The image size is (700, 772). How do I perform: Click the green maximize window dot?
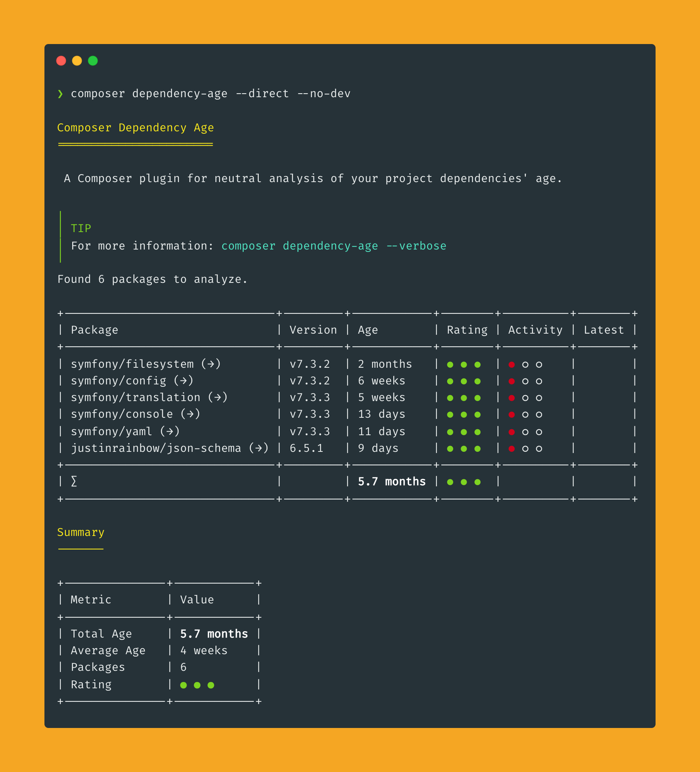pos(93,61)
